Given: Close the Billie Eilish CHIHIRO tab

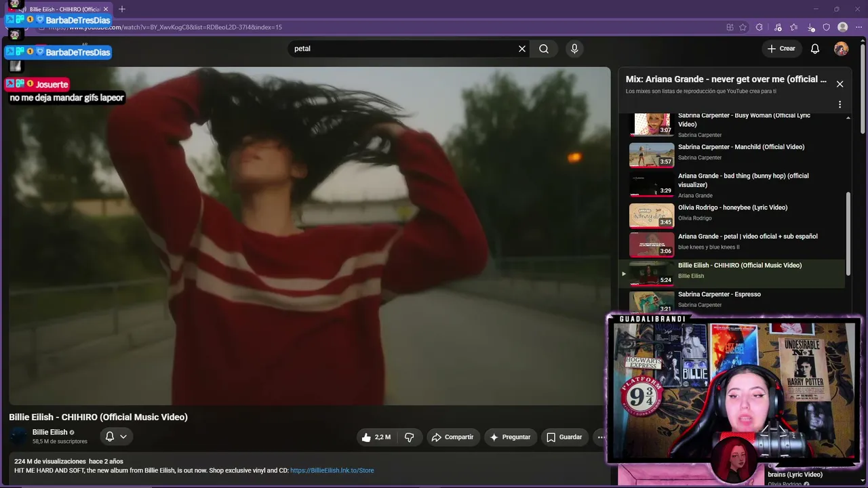Looking at the screenshot, I should (x=106, y=9).
